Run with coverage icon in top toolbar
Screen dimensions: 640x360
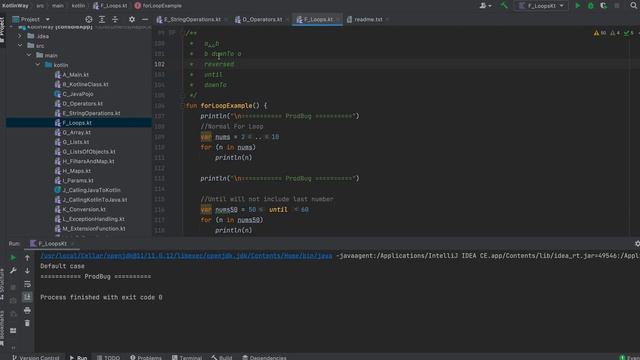pyautogui.click(x=604, y=6)
